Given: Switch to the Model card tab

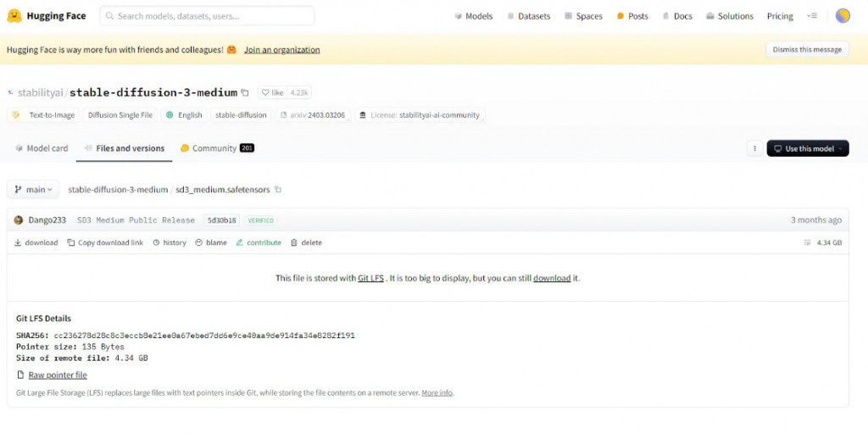Looking at the screenshot, I should click(42, 148).
